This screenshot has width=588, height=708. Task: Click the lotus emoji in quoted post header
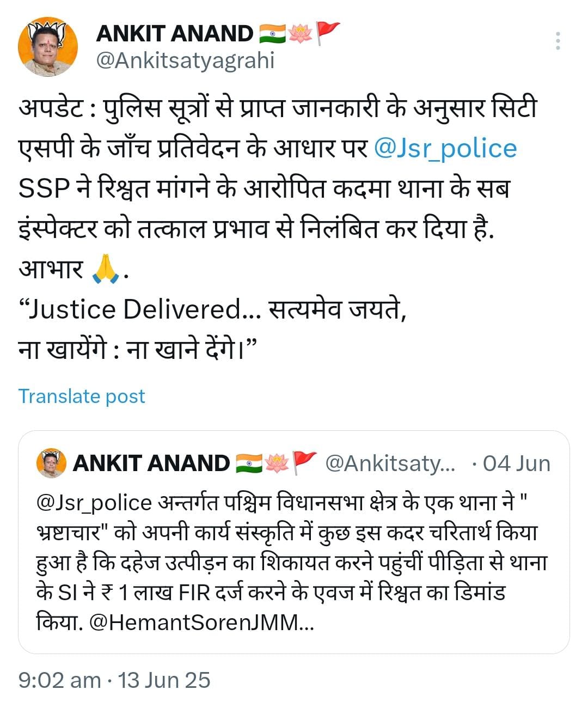[277, 463]
